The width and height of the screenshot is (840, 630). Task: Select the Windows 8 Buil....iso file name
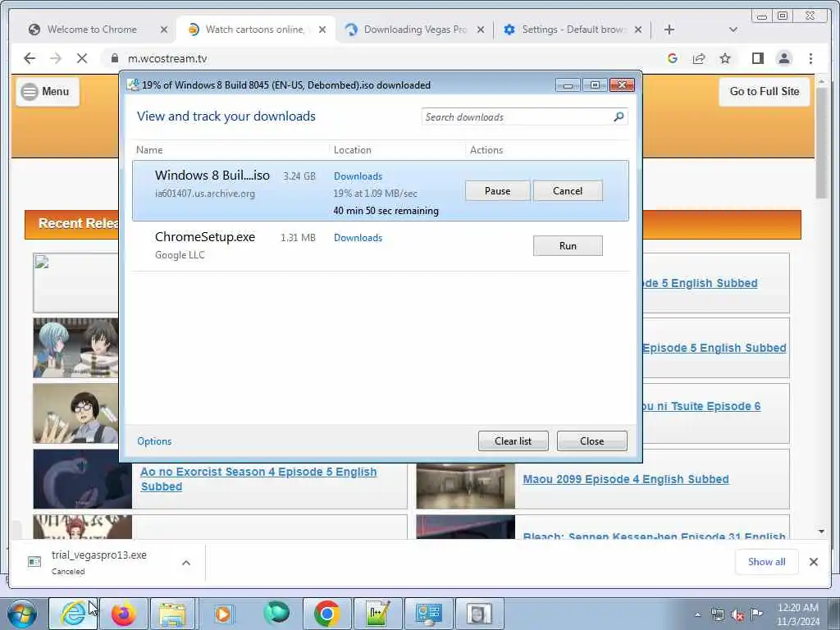coord(212,176)
